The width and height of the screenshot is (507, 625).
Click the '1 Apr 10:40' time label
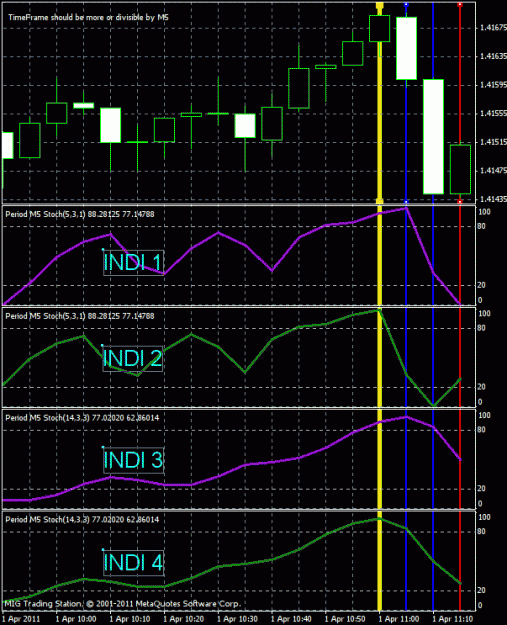pyautogui.click(x=291, y=619)
